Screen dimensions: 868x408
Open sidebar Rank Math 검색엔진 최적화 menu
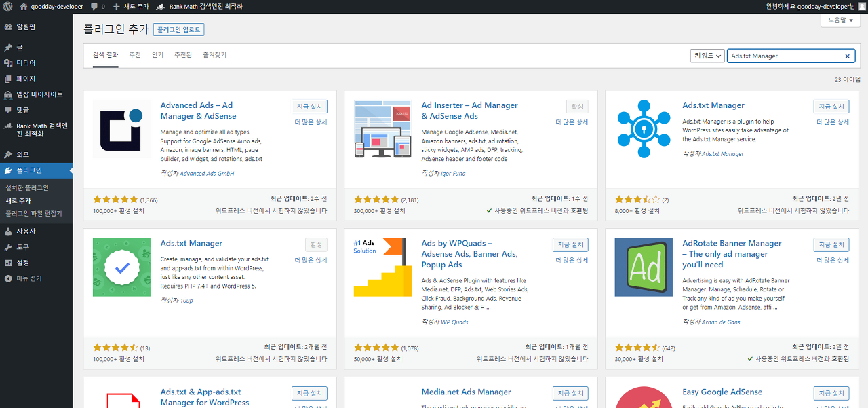[37, 129]
